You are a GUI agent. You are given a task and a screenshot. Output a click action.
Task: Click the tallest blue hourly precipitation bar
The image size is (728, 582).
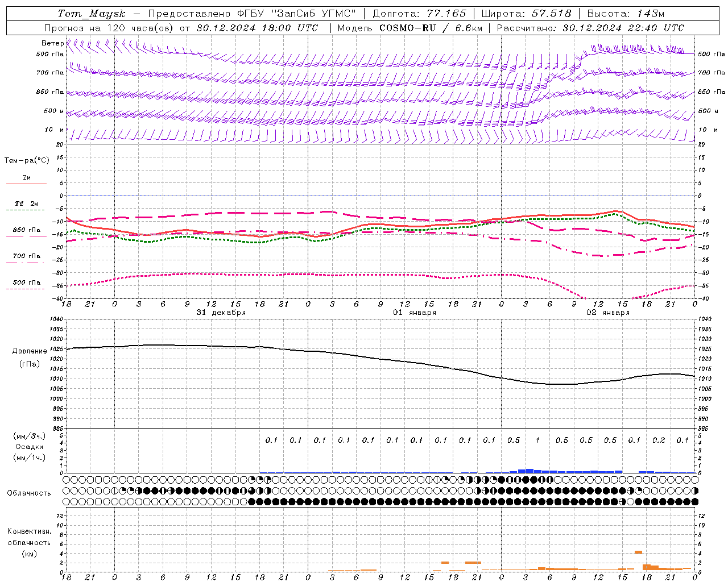click(530, 471)
